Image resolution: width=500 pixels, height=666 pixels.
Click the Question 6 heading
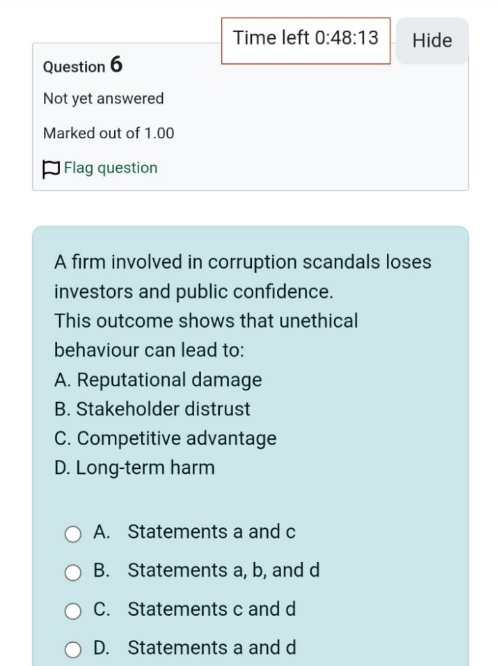point(83,65)
